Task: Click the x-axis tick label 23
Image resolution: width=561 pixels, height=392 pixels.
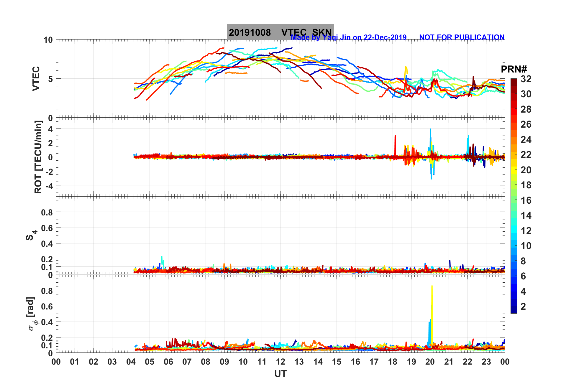Action: point(486,362)
